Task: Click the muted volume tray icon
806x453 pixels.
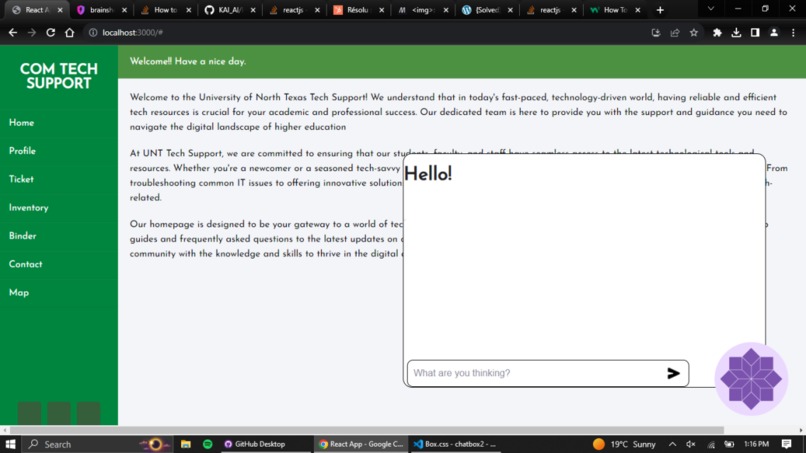Action: (x=691, y=444)
